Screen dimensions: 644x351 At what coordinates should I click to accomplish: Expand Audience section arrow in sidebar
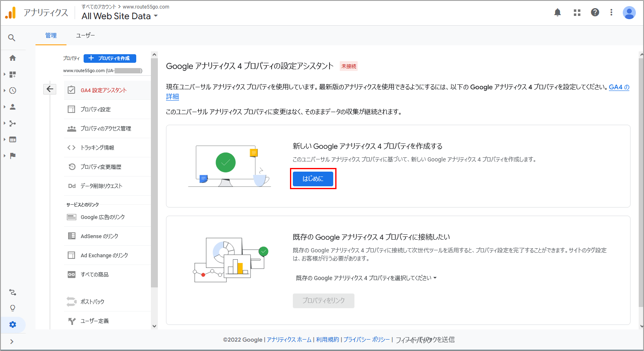tap(4, 107)
